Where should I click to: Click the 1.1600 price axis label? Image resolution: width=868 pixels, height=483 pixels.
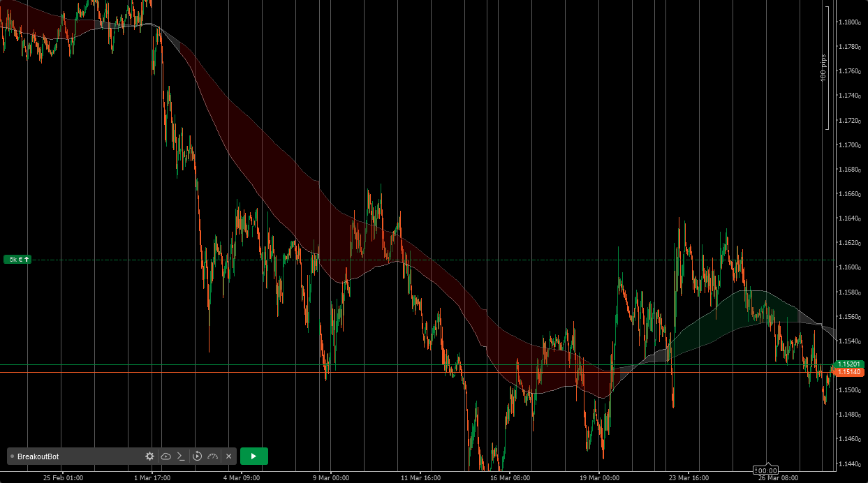[x=848, y=267]
